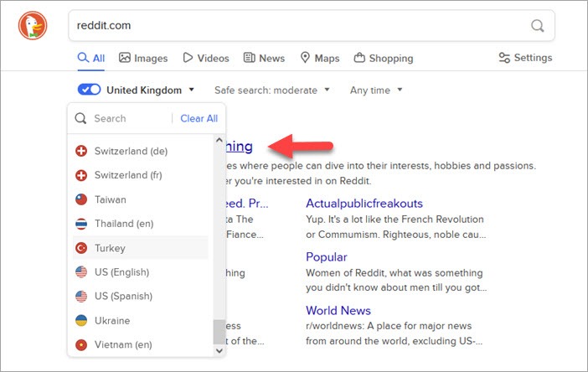Click the reddit.com main search field

(312, 25)
